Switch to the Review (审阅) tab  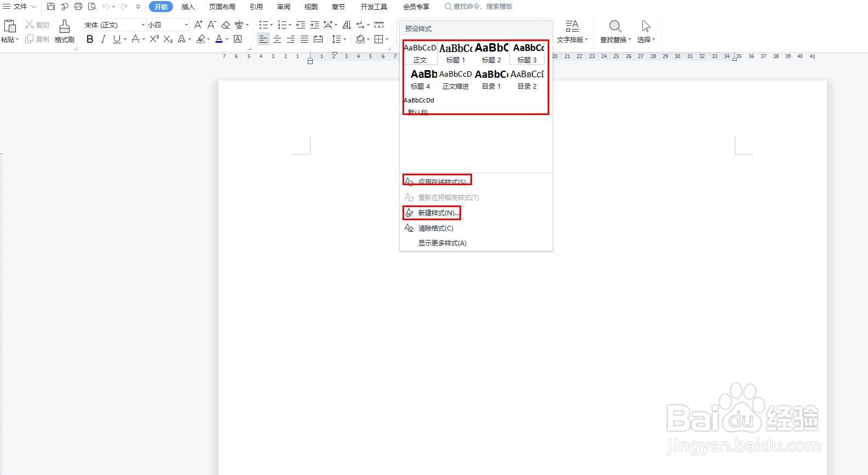coord(284,7)
